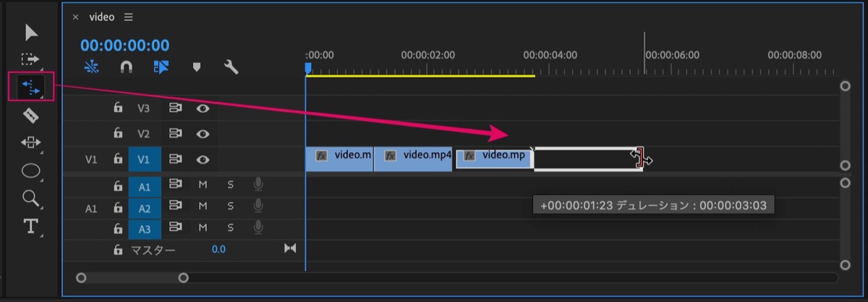This screenshot has height=302, width=868.
Task: Toggle Linked Selection button
Action: click(161, 67)
